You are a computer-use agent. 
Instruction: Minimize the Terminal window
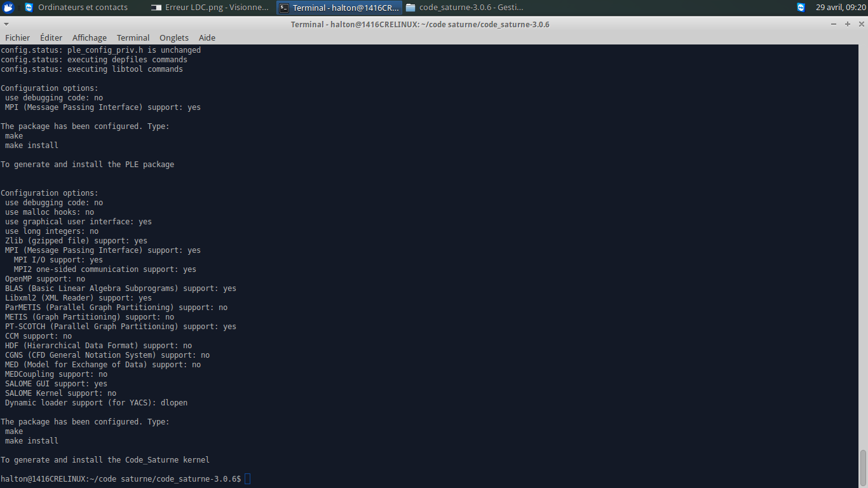834,24
